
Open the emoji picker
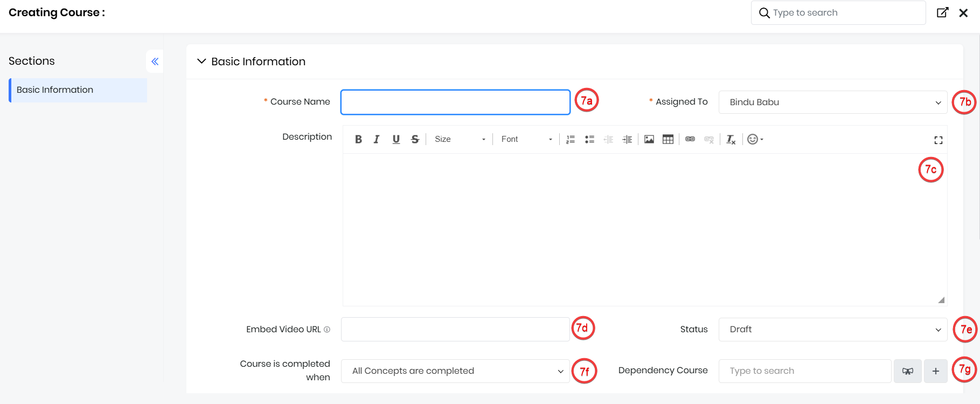[x=755, y=139]
